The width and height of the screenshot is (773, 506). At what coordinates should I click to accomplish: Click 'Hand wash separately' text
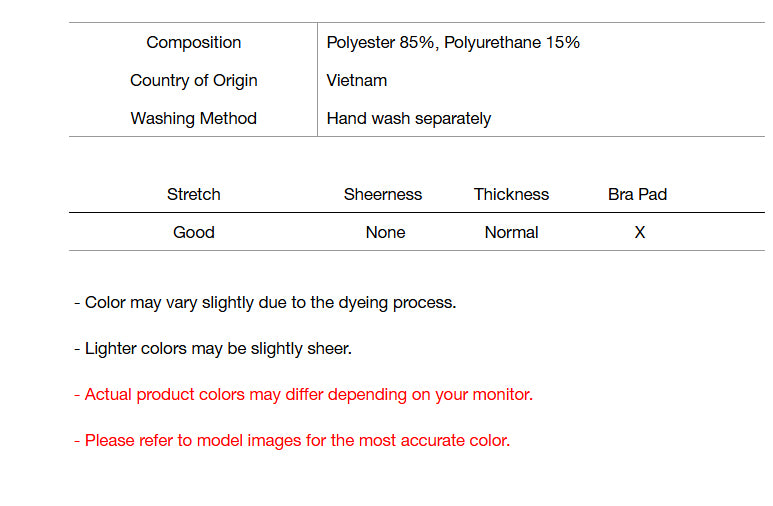pos(409,118)
